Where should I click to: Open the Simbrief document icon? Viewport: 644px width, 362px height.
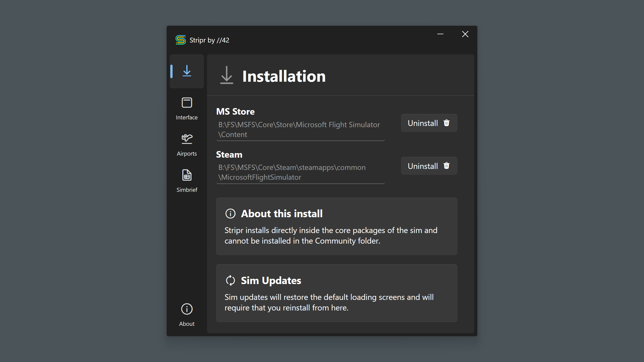coord(187,175)
